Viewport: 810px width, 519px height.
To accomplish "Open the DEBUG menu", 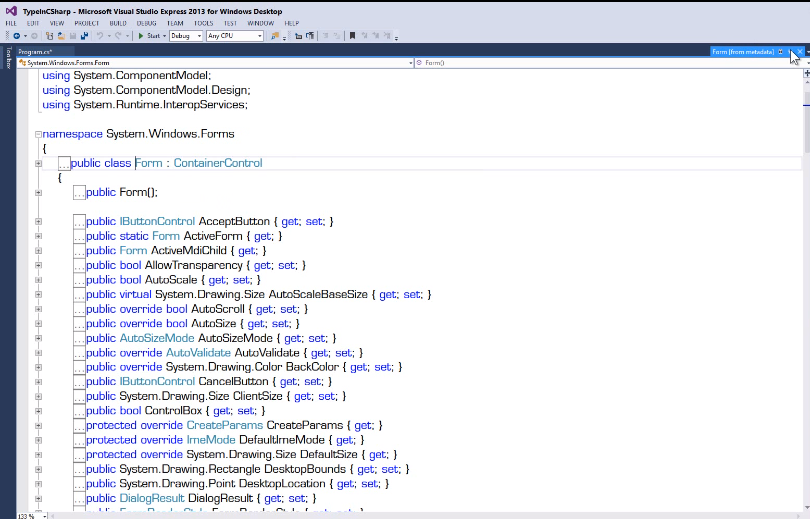I will click(x=147, y=23).
